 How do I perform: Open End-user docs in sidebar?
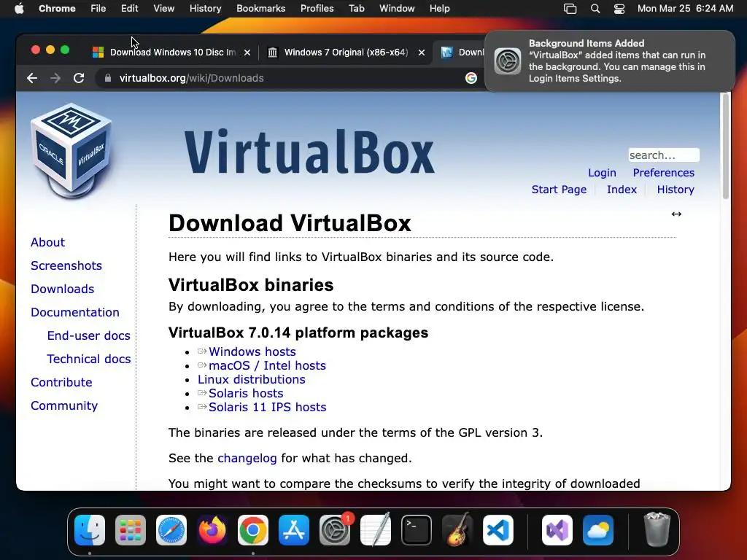(88, 335)
